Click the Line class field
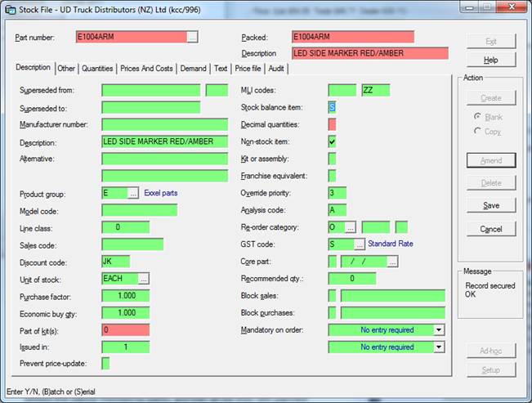 pos(126,227)
